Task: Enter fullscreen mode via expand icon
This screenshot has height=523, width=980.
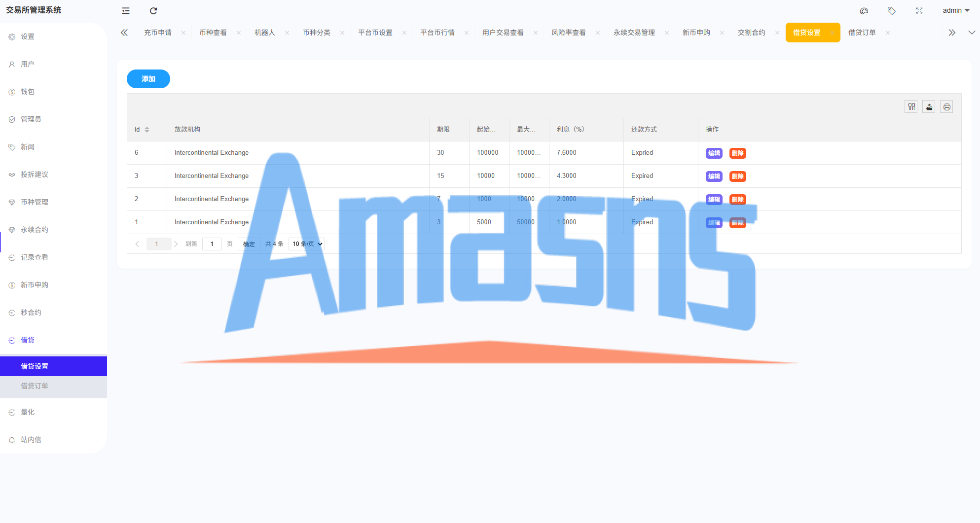Action: pyautogui.click(x=919, y=11)
